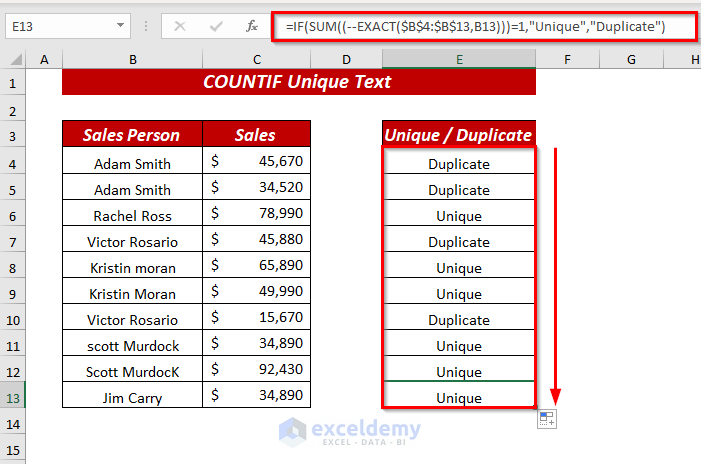The image size is (701, 464).
Task: Select column A header
Action: pyautogui.click(x=44, y=59)
